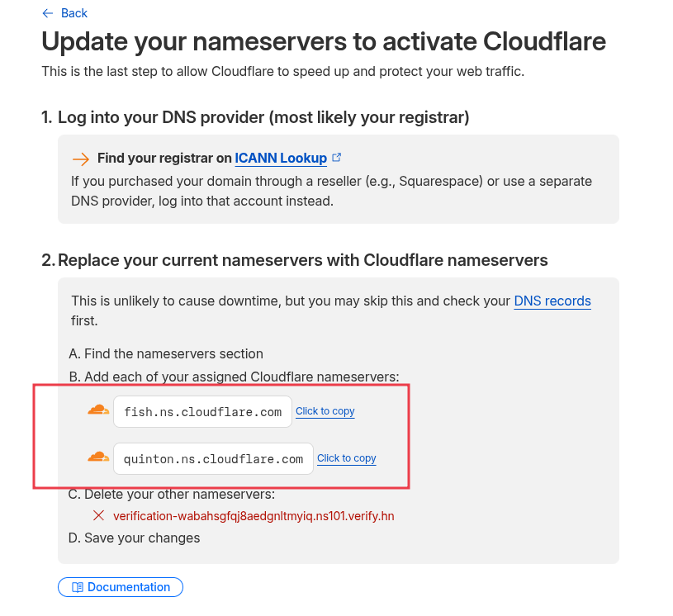This screenshot has height=616, width=673.
Task: Open the ICANN Lookup link
Action: [281, 159]
